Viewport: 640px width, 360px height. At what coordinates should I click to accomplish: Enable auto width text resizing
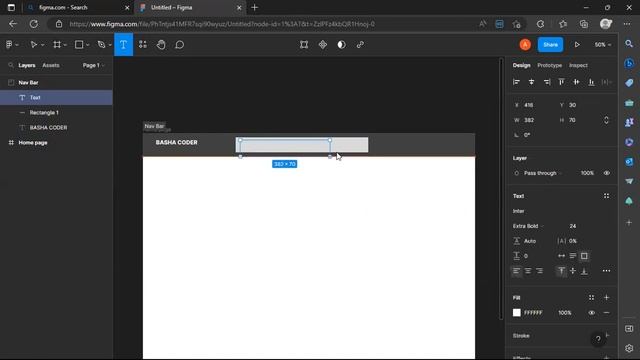562,256
